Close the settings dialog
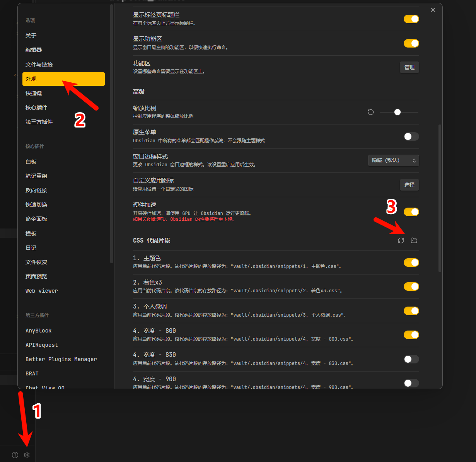The image size is (476, 462). point(433,10)
